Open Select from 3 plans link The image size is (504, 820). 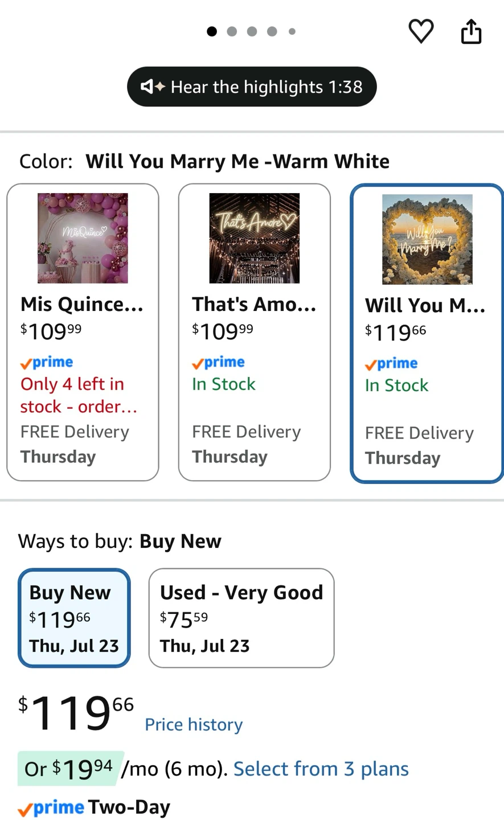[x=321, y=769]
